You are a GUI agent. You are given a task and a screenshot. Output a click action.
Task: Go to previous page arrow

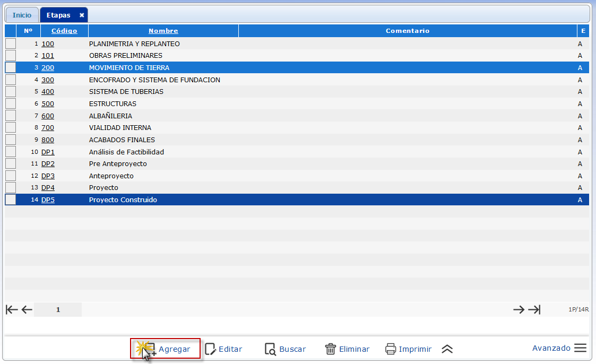[x=27, y=310]
